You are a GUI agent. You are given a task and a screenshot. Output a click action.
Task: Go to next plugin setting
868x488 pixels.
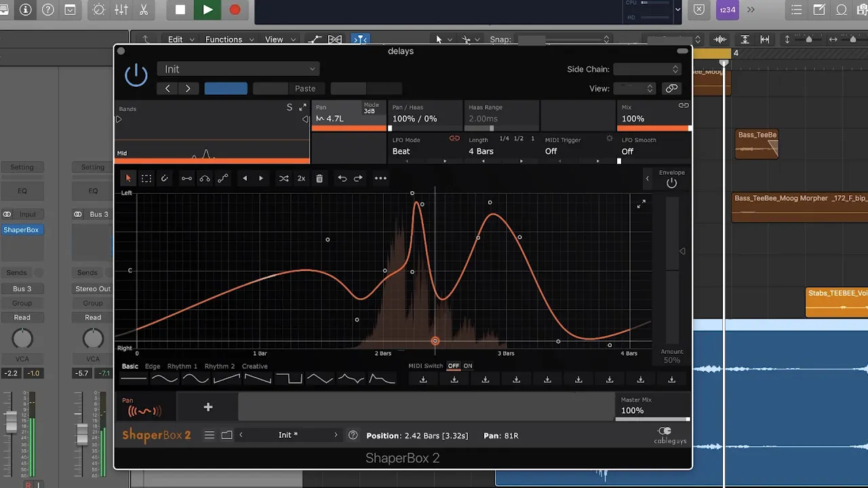[x=188, y=88]
